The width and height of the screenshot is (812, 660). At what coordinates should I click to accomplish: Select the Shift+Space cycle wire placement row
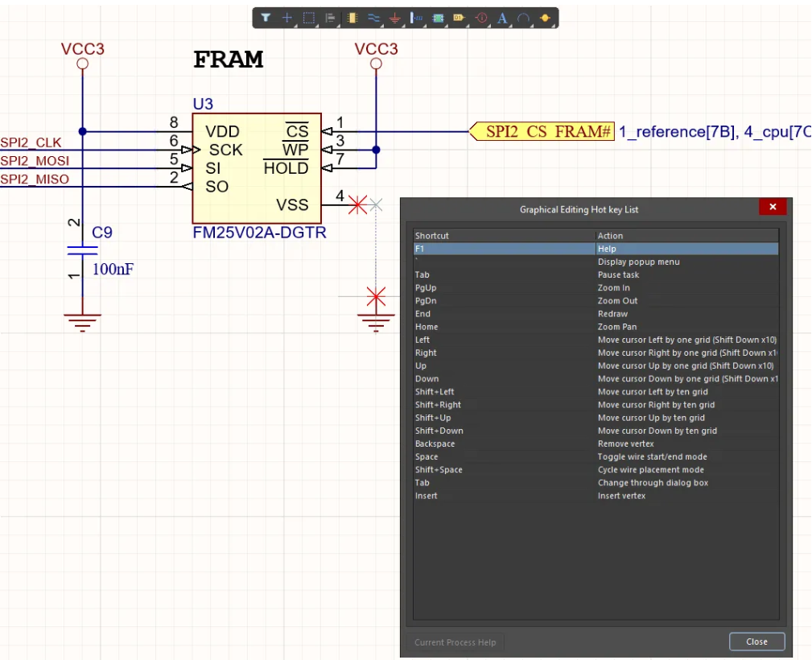(x=596, y=469)
